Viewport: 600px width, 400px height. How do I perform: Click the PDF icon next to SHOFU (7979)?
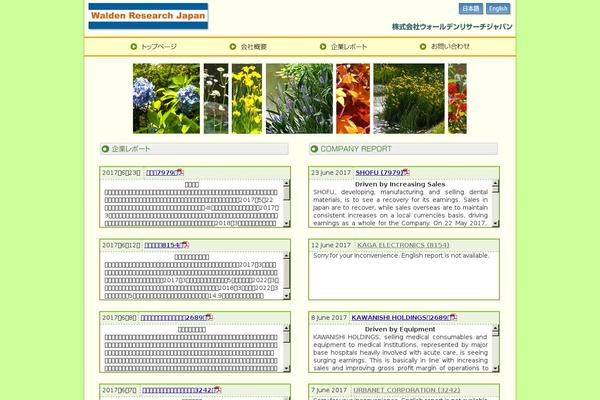(406, 172)
